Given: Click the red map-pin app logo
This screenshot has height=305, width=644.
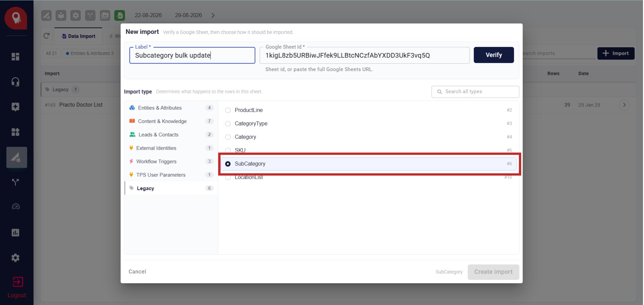Looking at the screenshot, I should pos(16,18).
